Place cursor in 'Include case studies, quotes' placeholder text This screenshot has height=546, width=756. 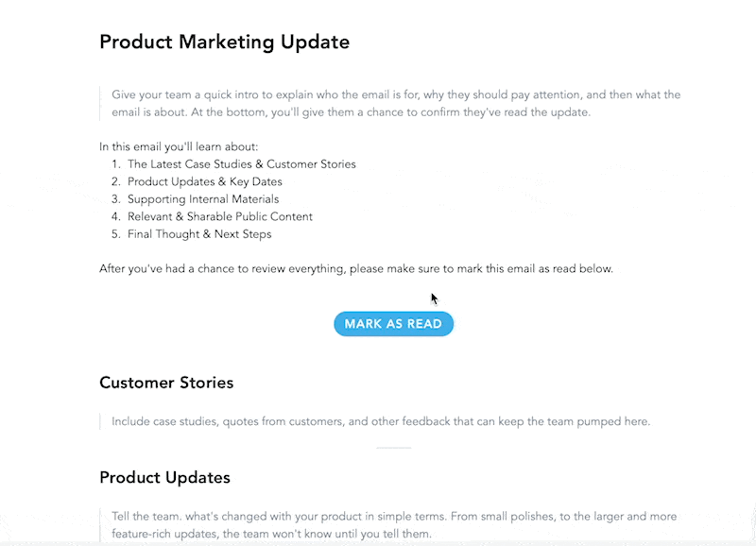(381, 421)
